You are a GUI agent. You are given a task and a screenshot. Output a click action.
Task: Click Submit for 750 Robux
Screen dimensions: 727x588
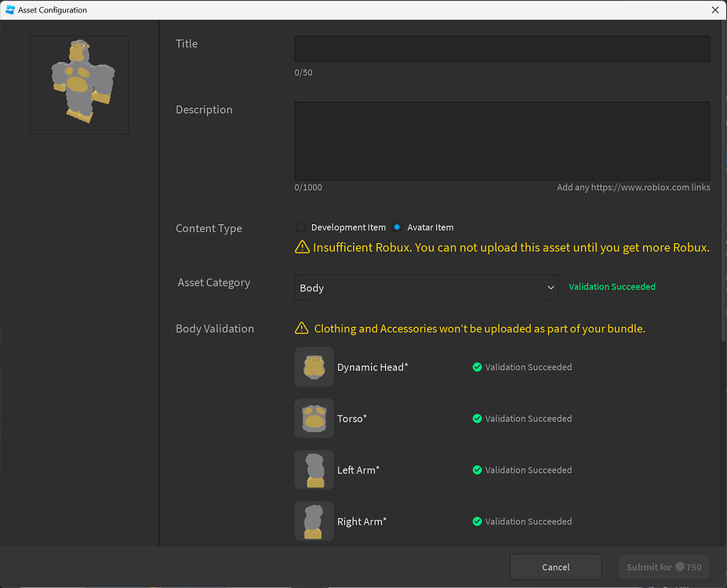pyautogui.click(x=663, y=566)
